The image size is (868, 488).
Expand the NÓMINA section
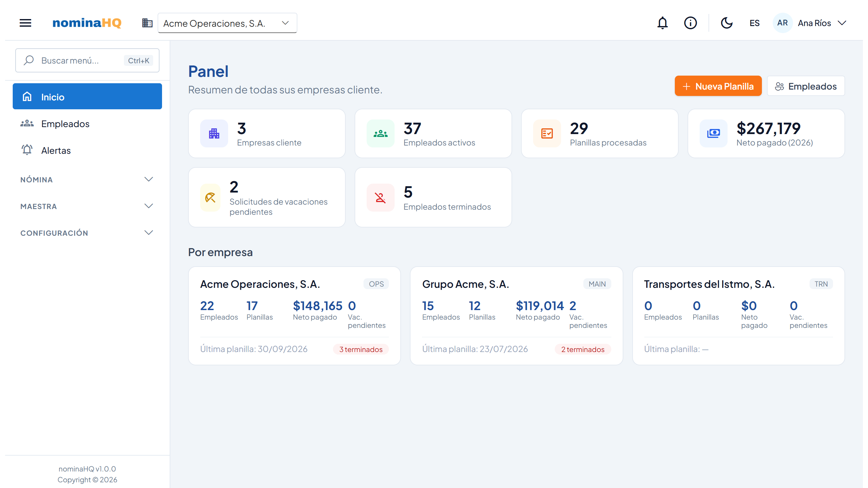point(87,179)
